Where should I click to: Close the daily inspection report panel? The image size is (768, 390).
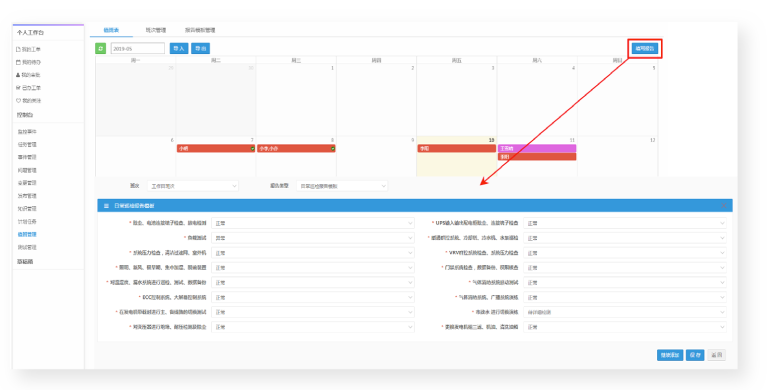tap(723, 206)
